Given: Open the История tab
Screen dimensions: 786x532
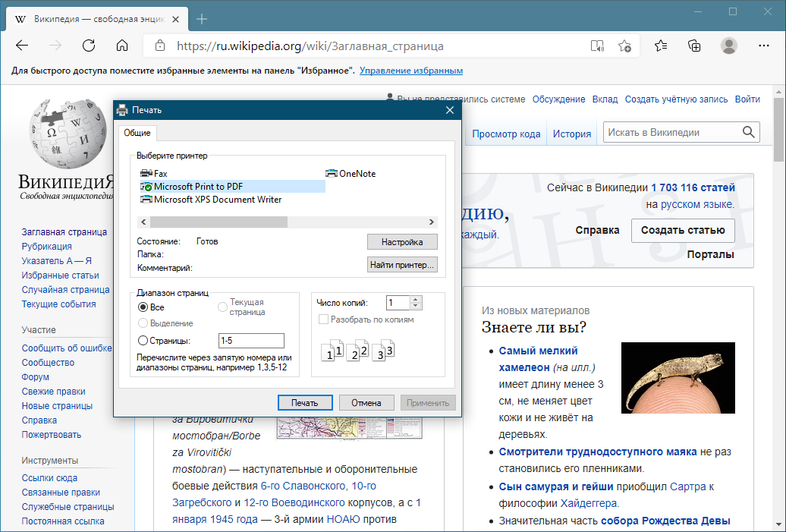Looking at the screenshot, I should click(x=572, y=134).
